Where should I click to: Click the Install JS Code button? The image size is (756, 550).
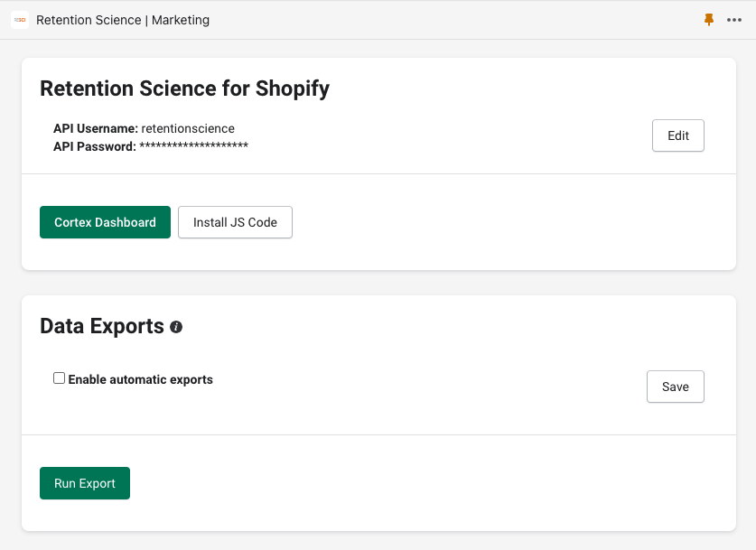(x=235, y=222)
